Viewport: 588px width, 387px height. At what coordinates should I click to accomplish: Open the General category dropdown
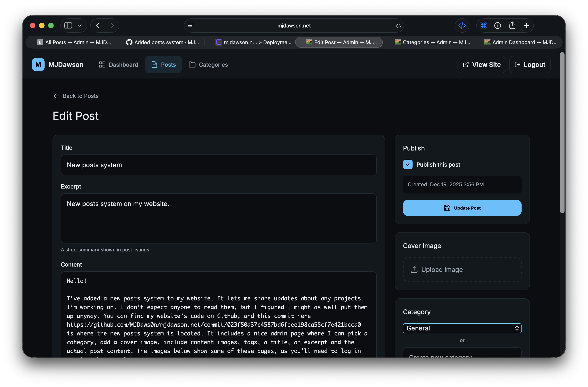[x=462, y=328]
